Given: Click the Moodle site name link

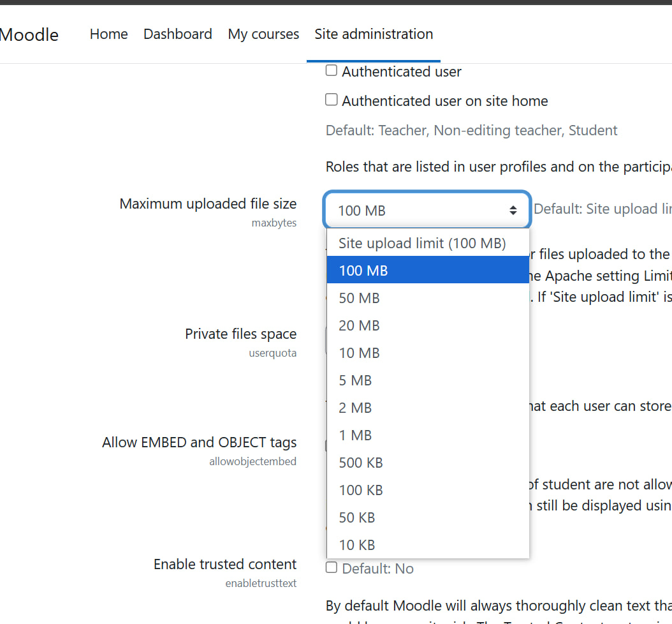Looking at the screenshot, I should (x=29, y=34).
